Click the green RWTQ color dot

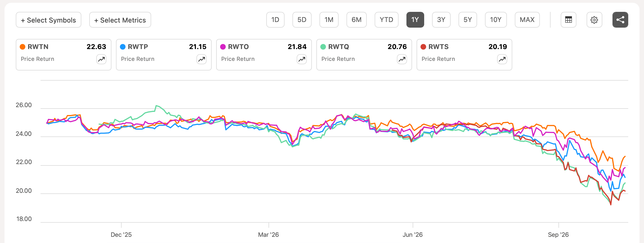pos(323,47)
